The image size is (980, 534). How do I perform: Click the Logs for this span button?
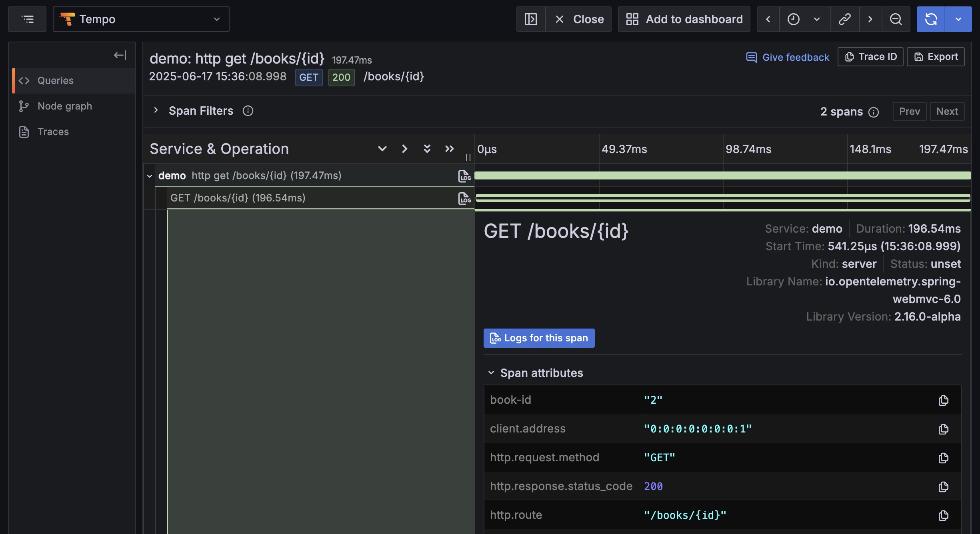tap(539, 338)
